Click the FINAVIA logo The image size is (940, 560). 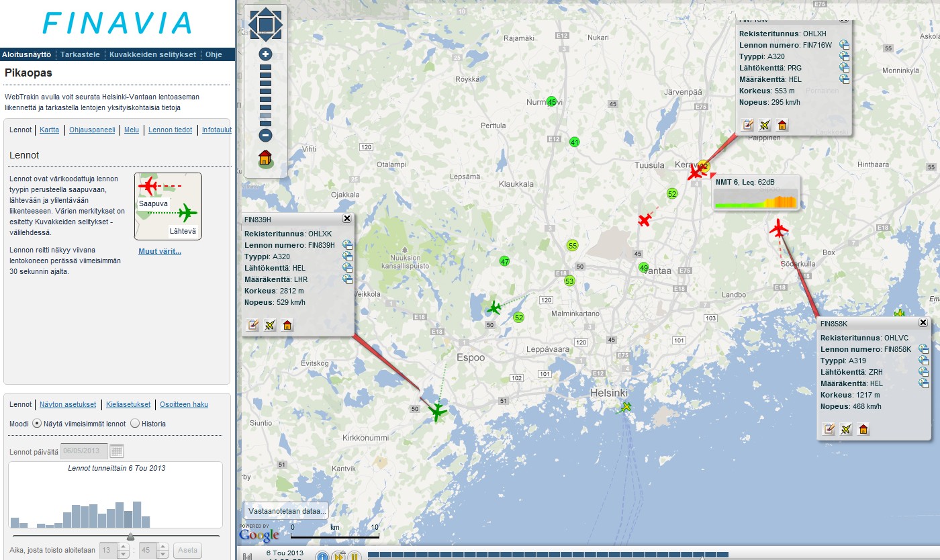click(x=117, y=23)
